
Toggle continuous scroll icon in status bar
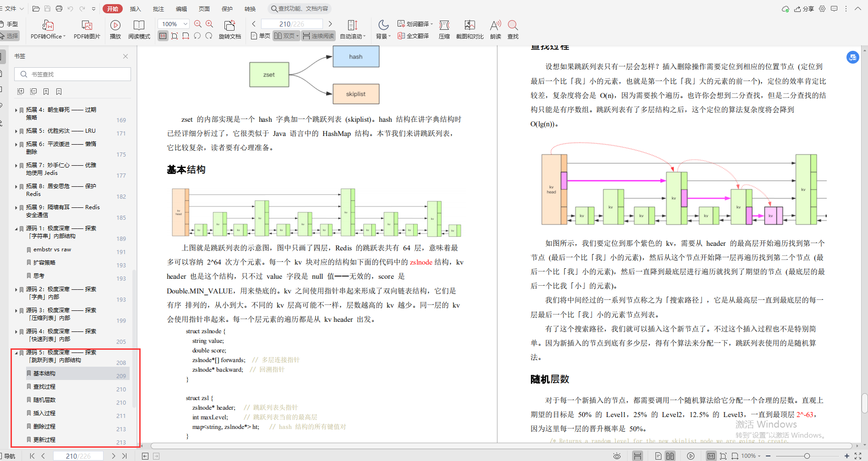pos(637,456)
